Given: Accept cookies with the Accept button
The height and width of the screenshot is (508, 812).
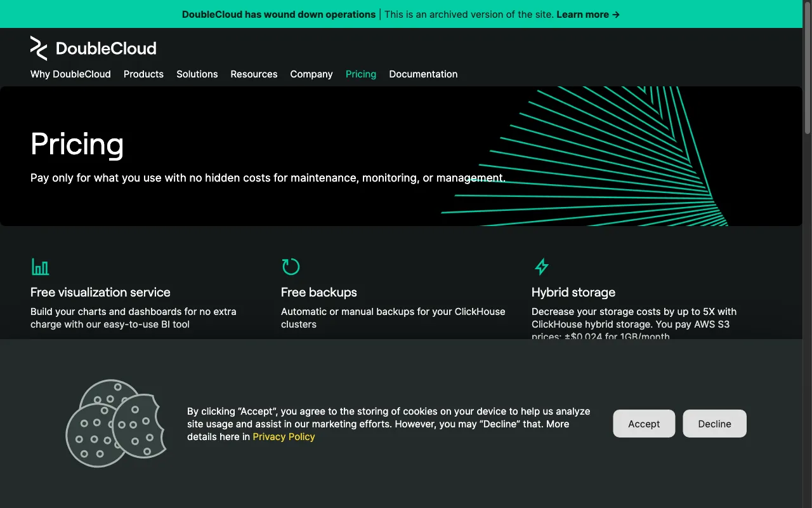Looking at the screenshot, I should pyautogui.click(x=644, y=424).
